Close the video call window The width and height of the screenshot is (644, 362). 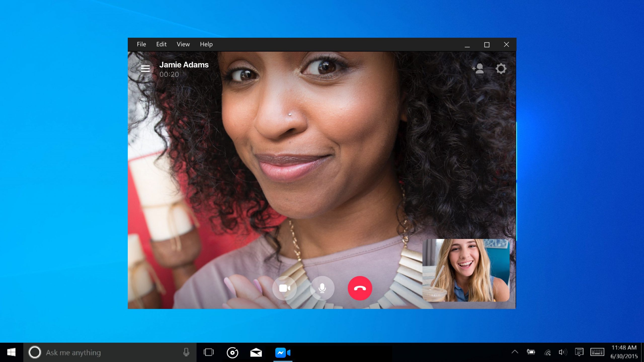[x=506, y=45]
